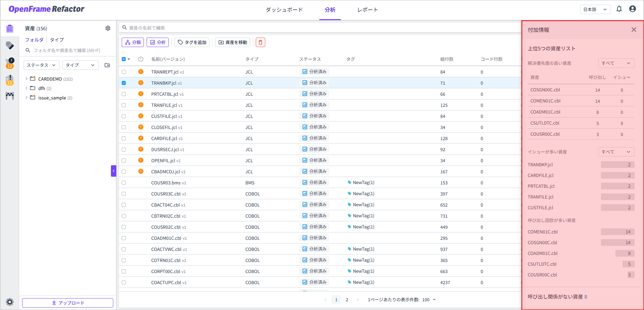Click the 分析 toolbar button
The height and width of the screenshot is (310, 644).
[x=158, y=42]
